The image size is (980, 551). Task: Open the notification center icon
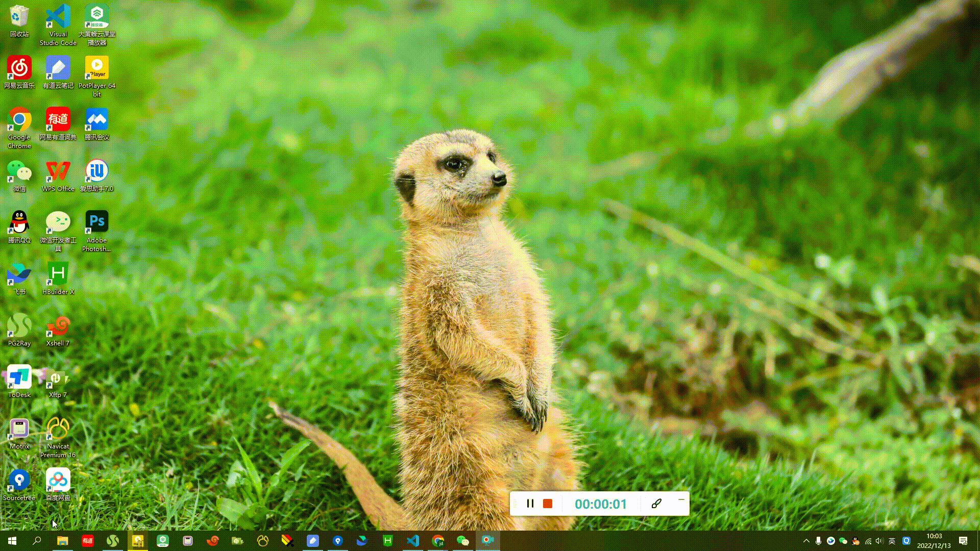[963, 541]
